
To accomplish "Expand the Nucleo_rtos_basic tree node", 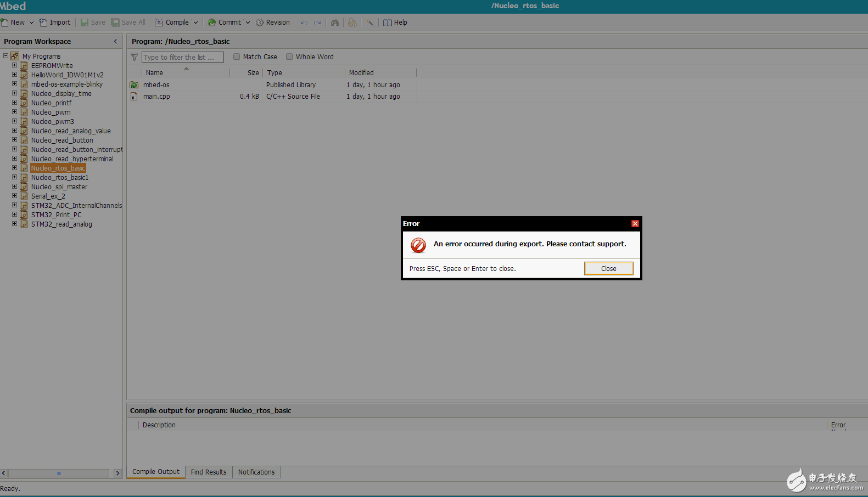I will (x=14, y=168).
